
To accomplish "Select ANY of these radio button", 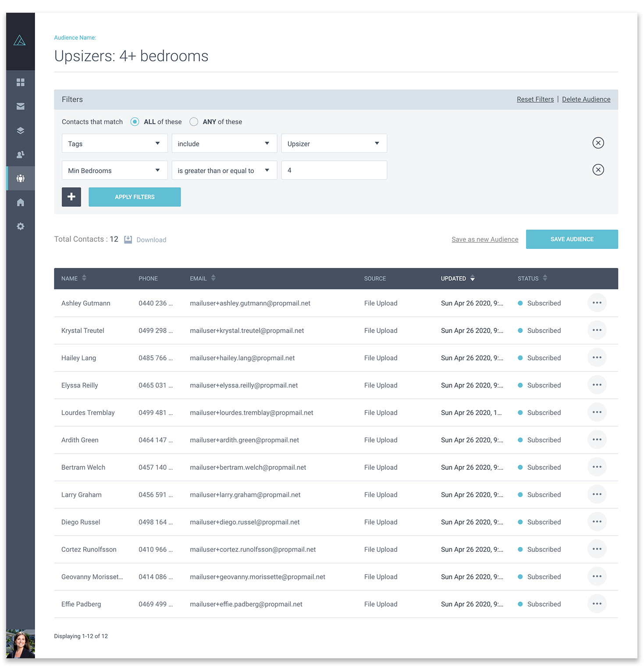I will (194, 122).
